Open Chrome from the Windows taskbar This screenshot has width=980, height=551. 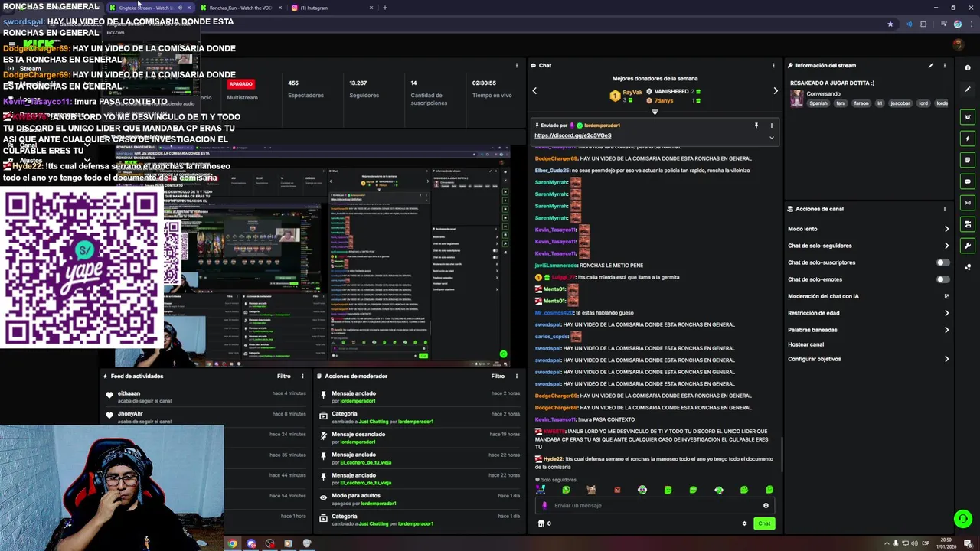tap(232, 543)
